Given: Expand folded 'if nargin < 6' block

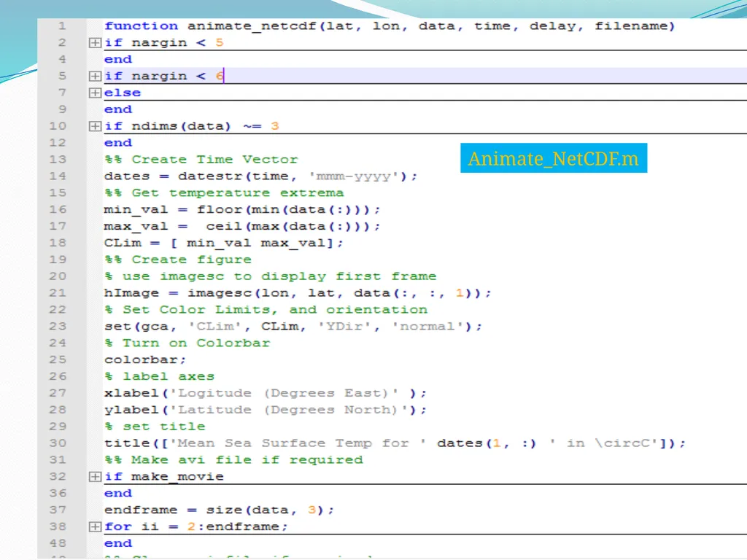Looking at the screenshot, I should tap(95, 76).
